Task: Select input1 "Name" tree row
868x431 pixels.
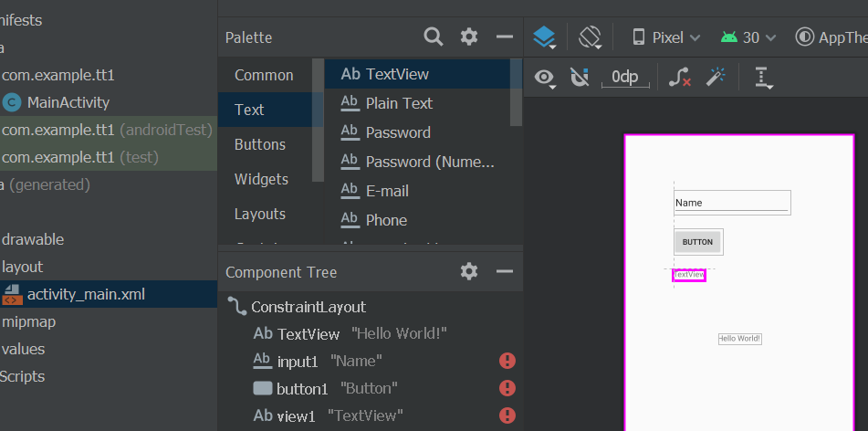Action: 371,362
